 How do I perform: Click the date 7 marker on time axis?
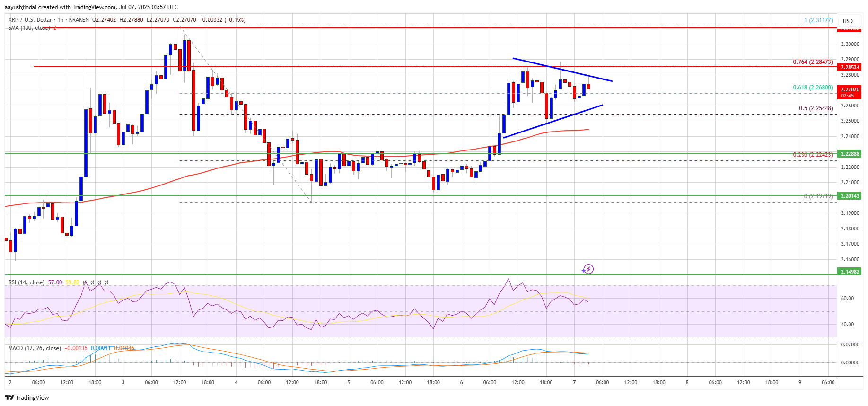point(574,382)
